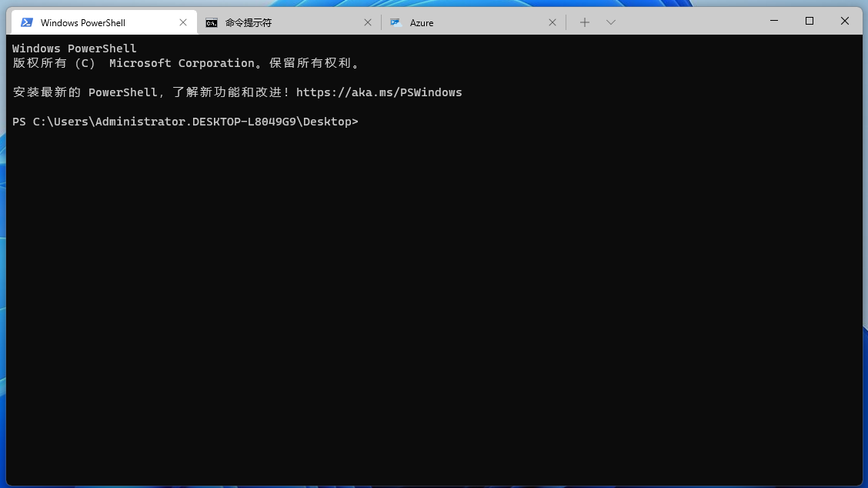Close the Windows PowerShell tab
The height and width of the screenshot is (488, 868).
[x=183, y=22]
